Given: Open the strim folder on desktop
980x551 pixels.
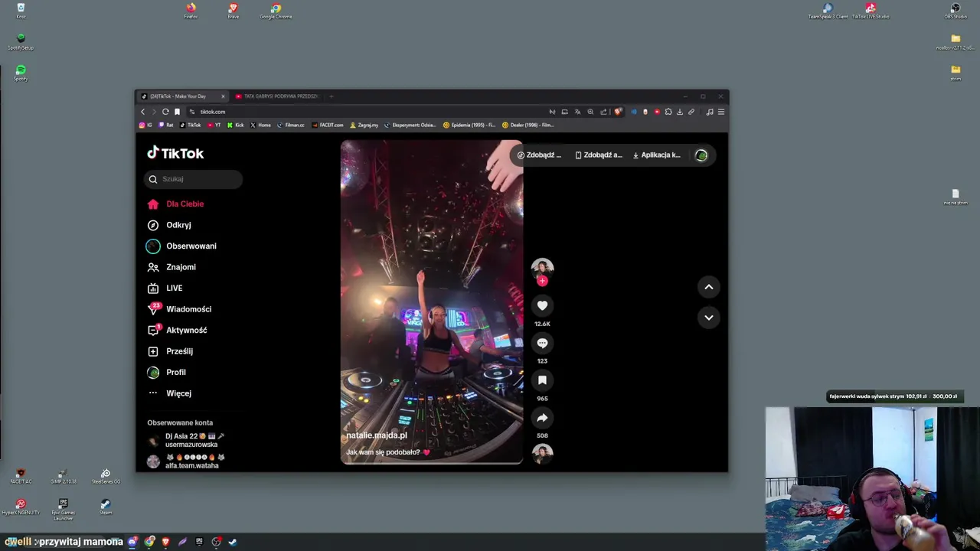Looking at the screenshot, I should (955, 73).
